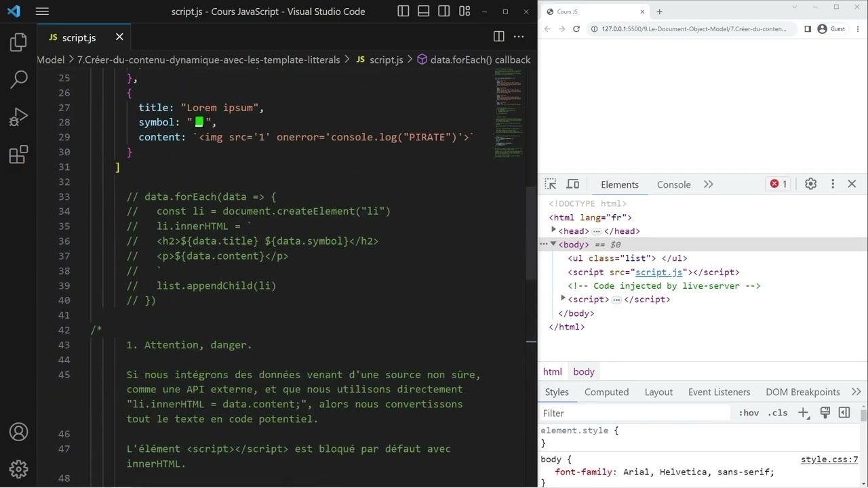Open the Accounts menu in VS Code
The image size is (868, 488).
[19, 432]
